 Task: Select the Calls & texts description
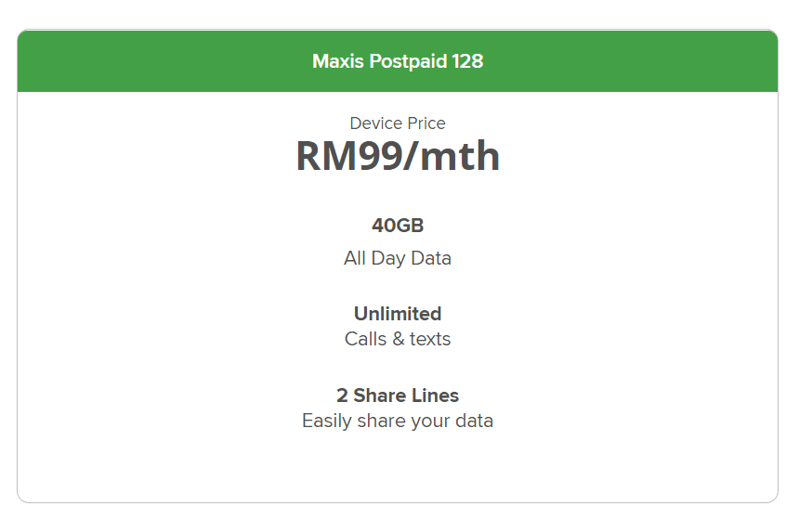pos(398,339)
